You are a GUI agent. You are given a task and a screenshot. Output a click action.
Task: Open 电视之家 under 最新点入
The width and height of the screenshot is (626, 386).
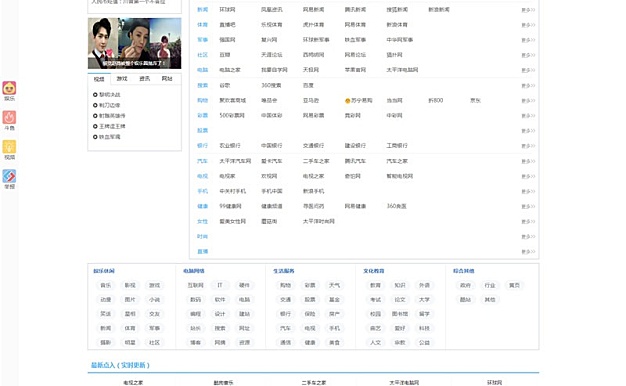(133, 382)
